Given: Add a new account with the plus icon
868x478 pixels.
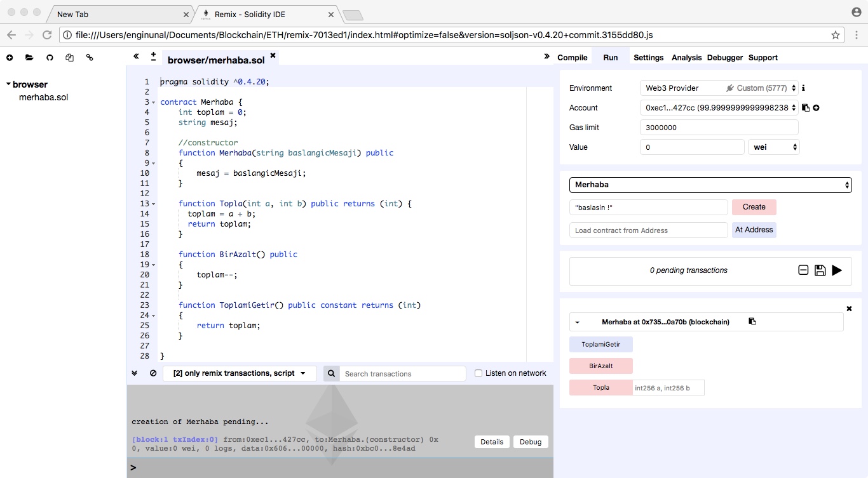Looking at the screenshot, I should pos(816,108).
